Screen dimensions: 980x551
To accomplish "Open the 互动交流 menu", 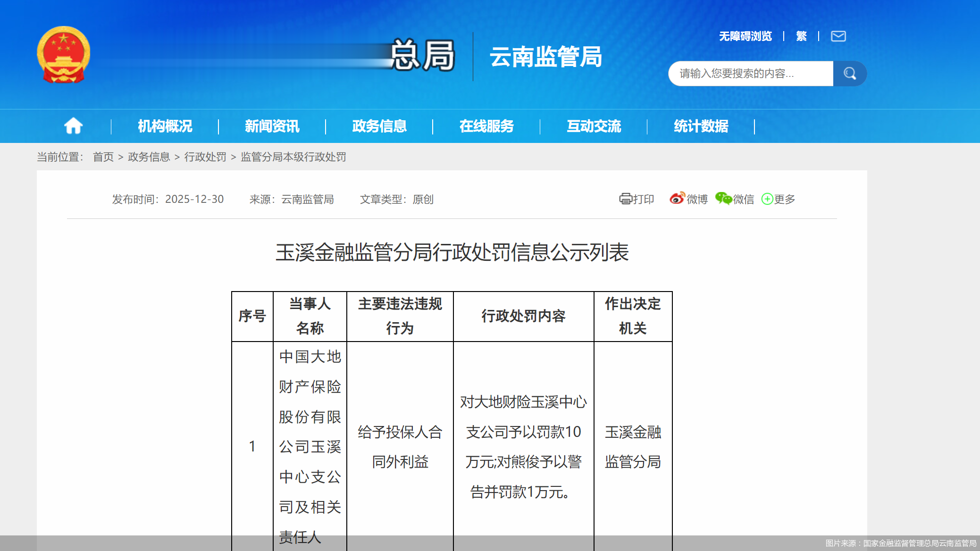I will 594,126.
